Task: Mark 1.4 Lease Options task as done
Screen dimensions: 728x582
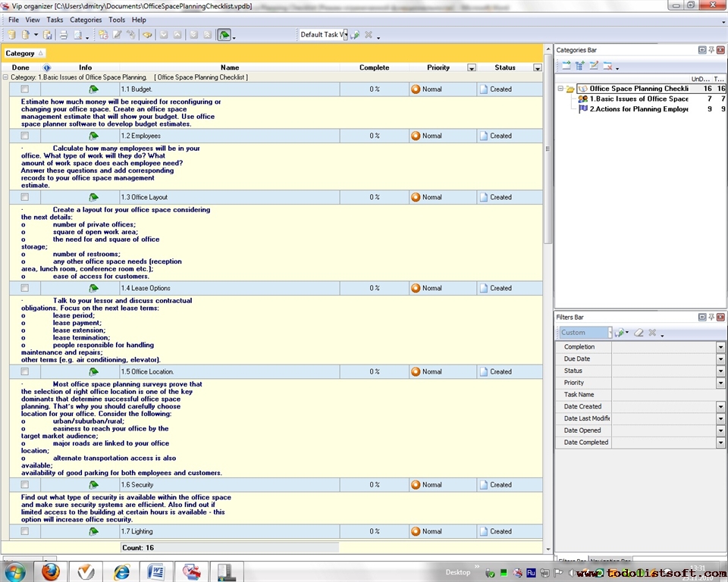Action: 25,288
